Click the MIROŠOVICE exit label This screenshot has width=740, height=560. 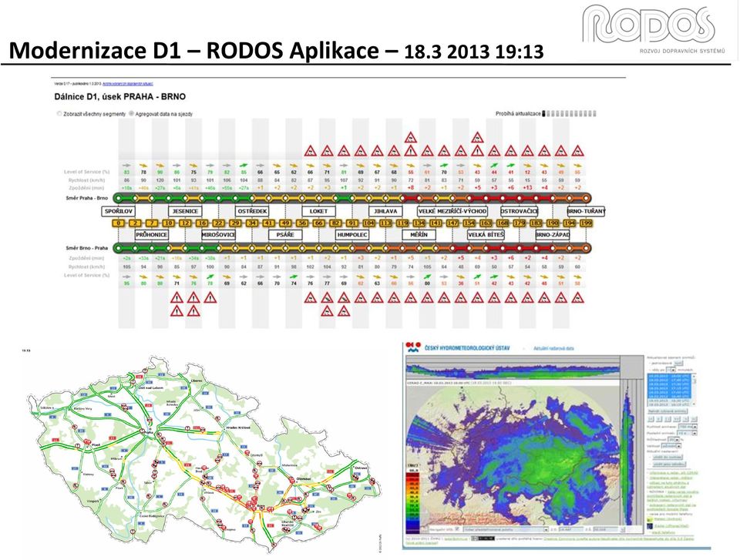tap(218, 234)
